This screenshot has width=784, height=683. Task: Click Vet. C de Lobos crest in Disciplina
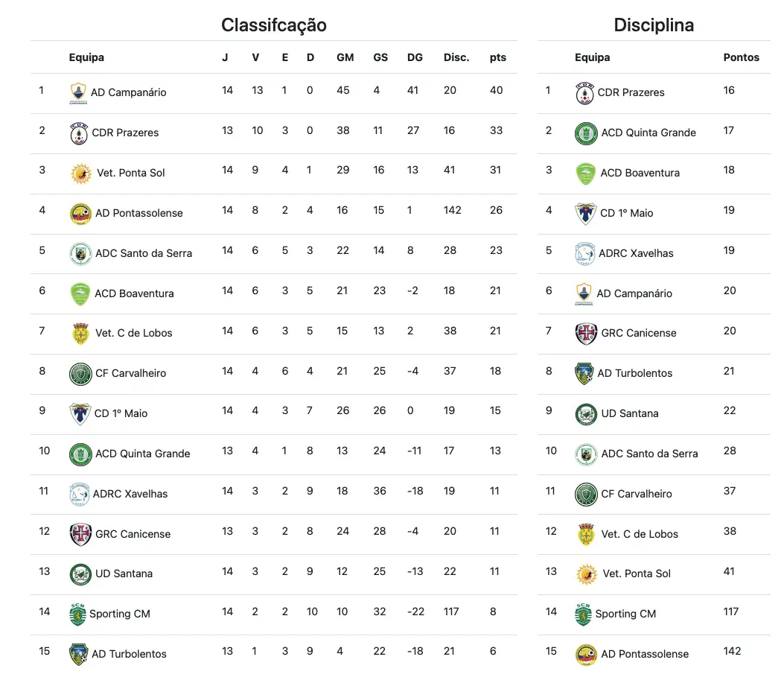click(586, 534)
